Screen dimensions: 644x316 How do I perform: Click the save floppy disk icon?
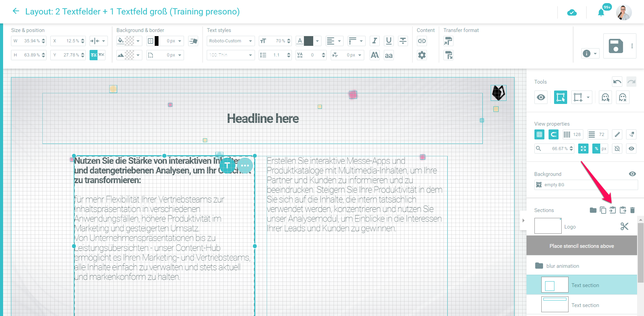[615, 46]
